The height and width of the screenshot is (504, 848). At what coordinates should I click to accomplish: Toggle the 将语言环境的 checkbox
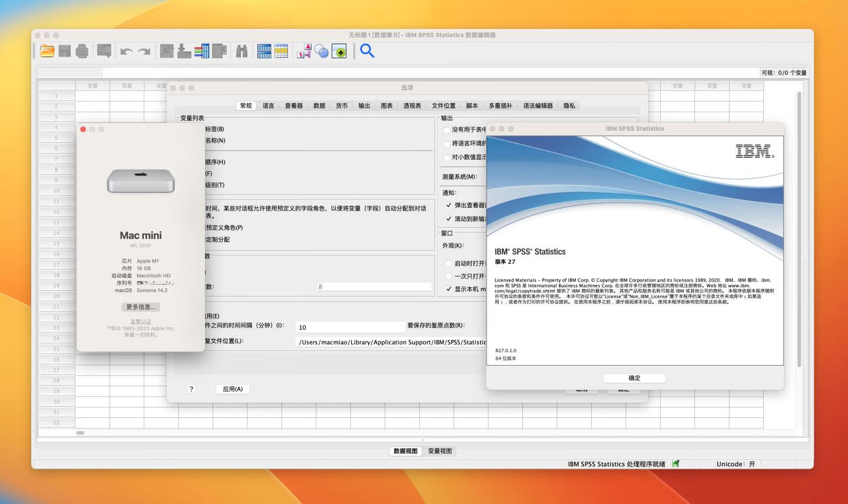point(447,143)
